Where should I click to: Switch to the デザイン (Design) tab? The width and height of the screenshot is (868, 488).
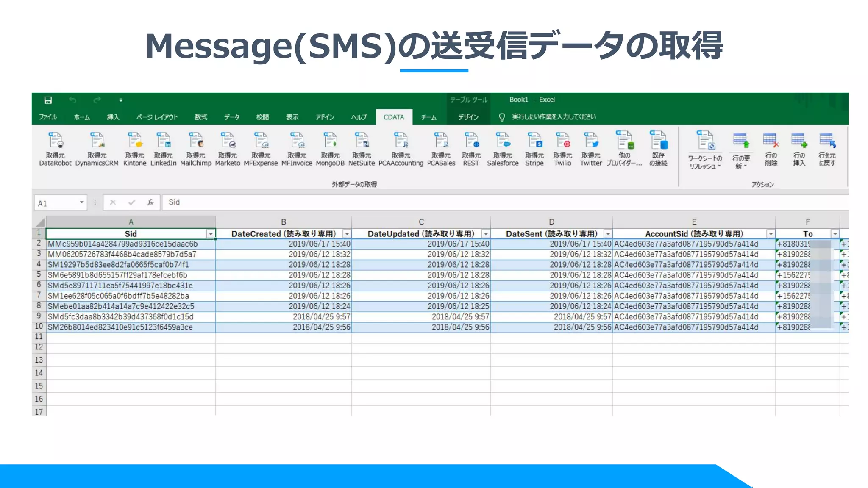click(468, 117)
